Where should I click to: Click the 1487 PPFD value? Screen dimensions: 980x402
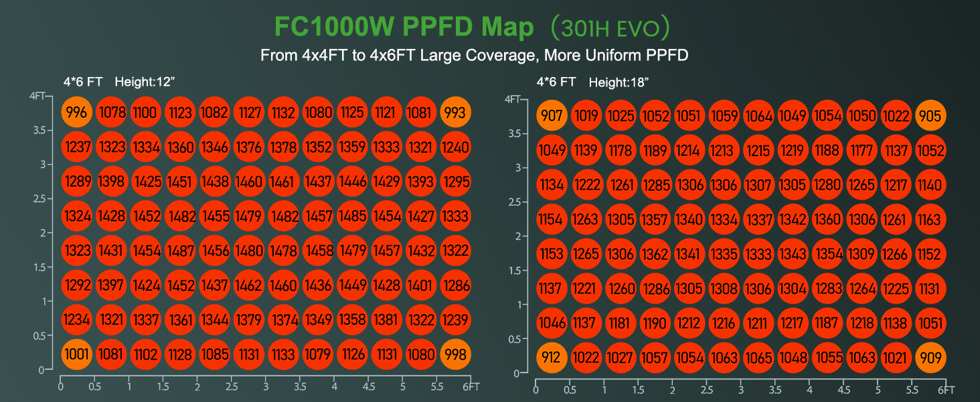click(180, 251)
